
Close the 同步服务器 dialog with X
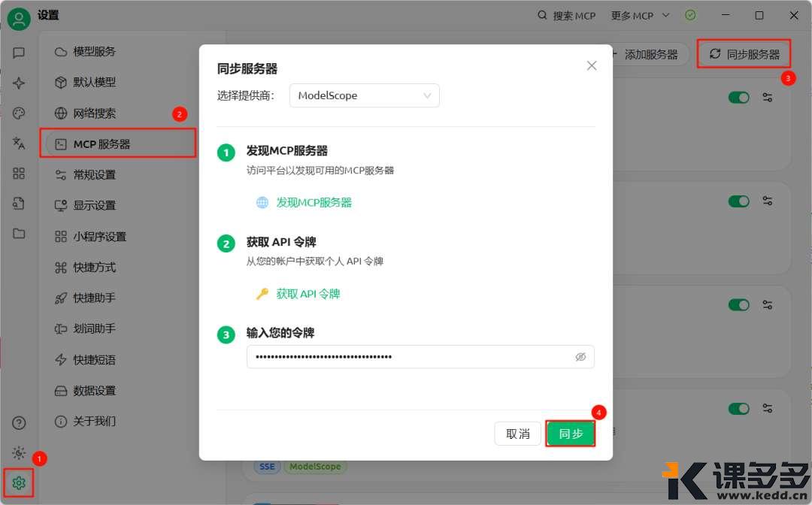point(592,65)
